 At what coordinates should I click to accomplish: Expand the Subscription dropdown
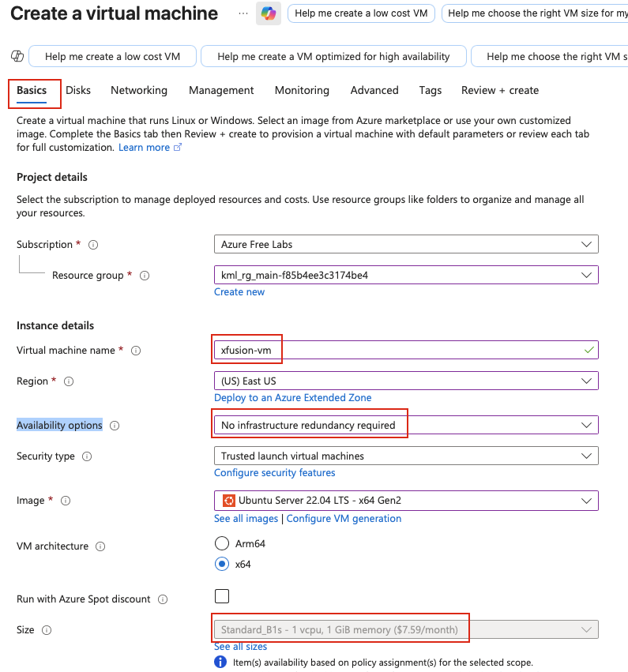tap(406, 245)
